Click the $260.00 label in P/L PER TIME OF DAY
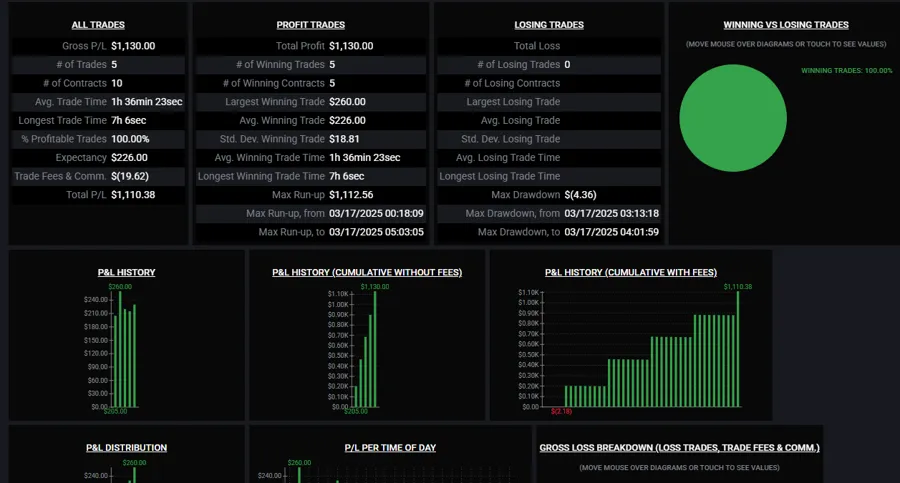This screenshot has width=900, height=483. click(299, 462)
